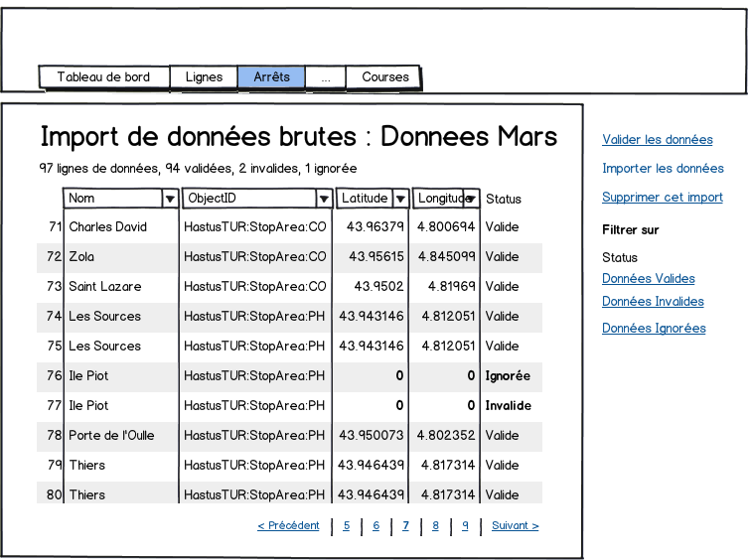Filter on Données Valides

[x=648, y=279]
